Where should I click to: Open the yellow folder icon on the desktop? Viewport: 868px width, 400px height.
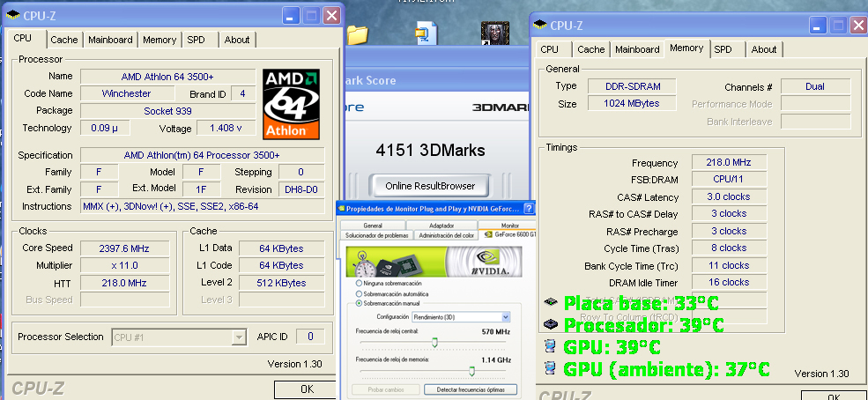tap(357, 34)
